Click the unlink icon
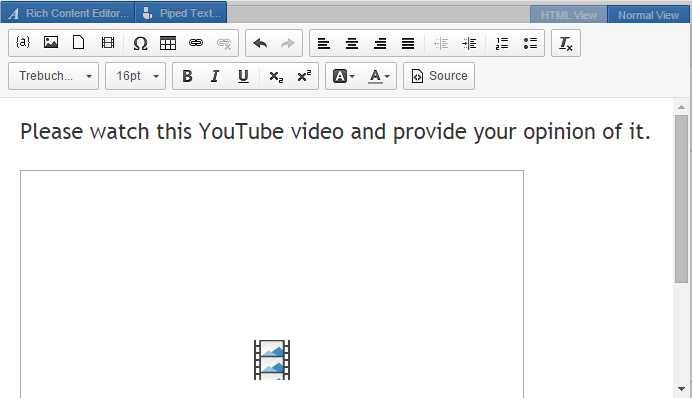Screen dimensions: 692x398 point(224,43)
